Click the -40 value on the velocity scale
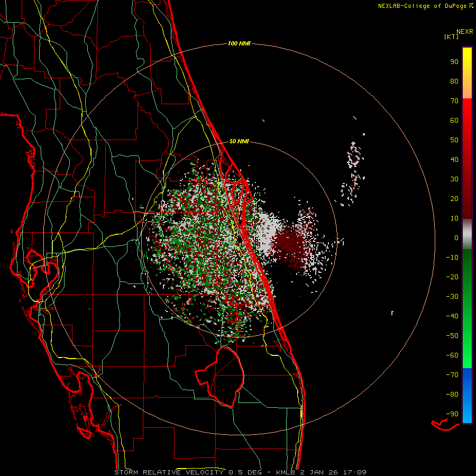Screen dimensions: 476x476 pyautogui.click(x=452, y=316)
